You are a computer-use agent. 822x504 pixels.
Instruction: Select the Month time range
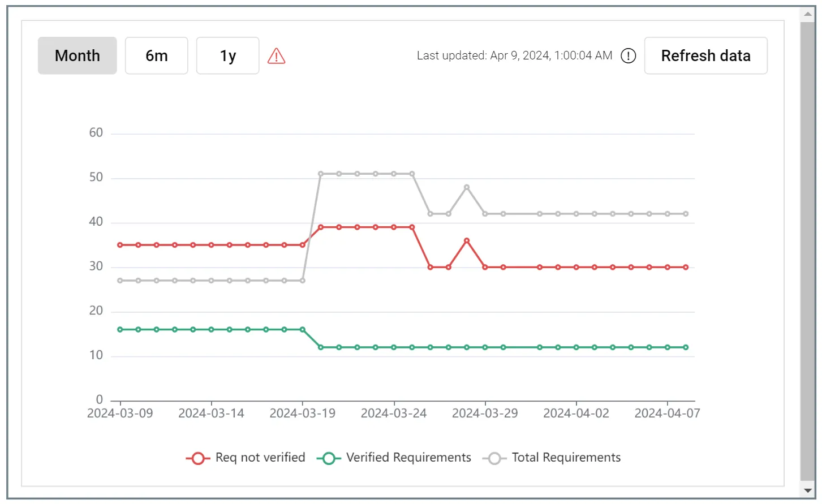click(x=78, y=55)
